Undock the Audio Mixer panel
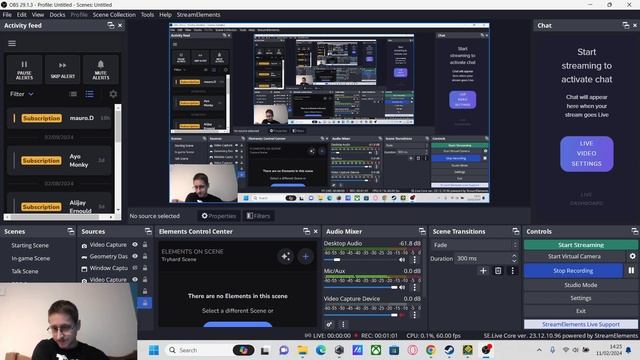Viewport: 640px width, 360px height. click(x=422, y=231)
